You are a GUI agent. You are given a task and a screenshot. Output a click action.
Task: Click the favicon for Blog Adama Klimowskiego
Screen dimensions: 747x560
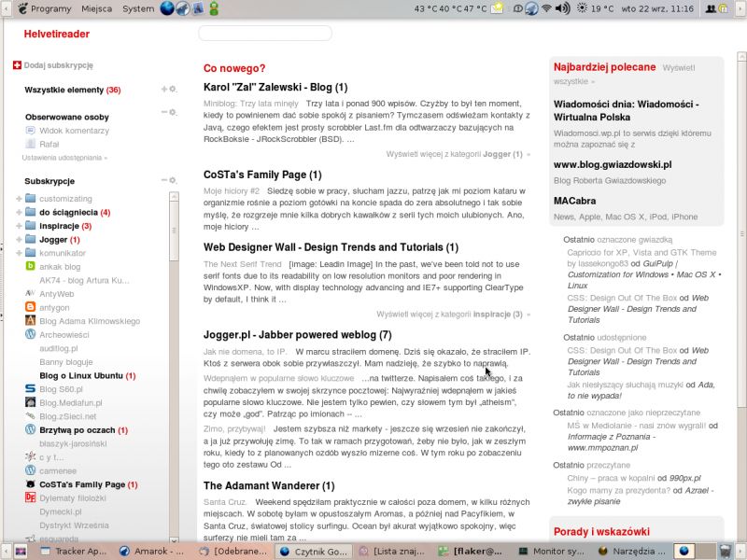tap(31, 320)
